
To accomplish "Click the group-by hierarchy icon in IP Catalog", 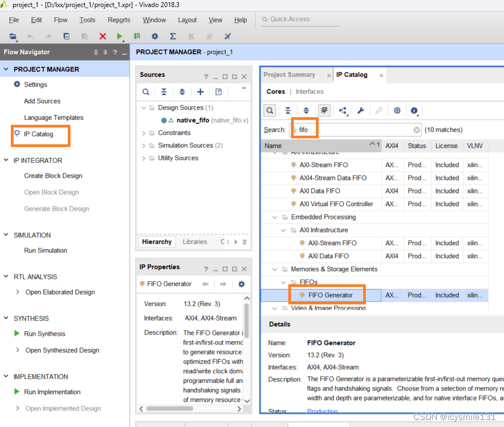I will pyautogui.click(x=343, y=111).
